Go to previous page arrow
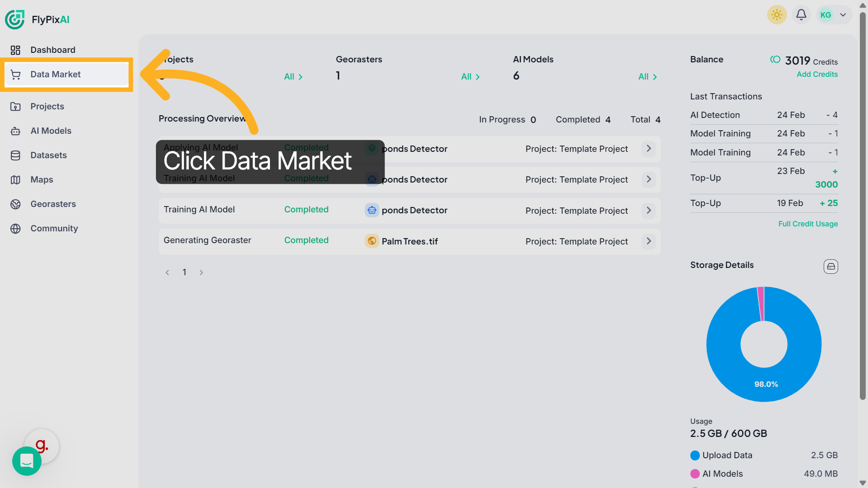Image resolution: width=868 pixels, height=488 pixels. (x=167, y=272)
